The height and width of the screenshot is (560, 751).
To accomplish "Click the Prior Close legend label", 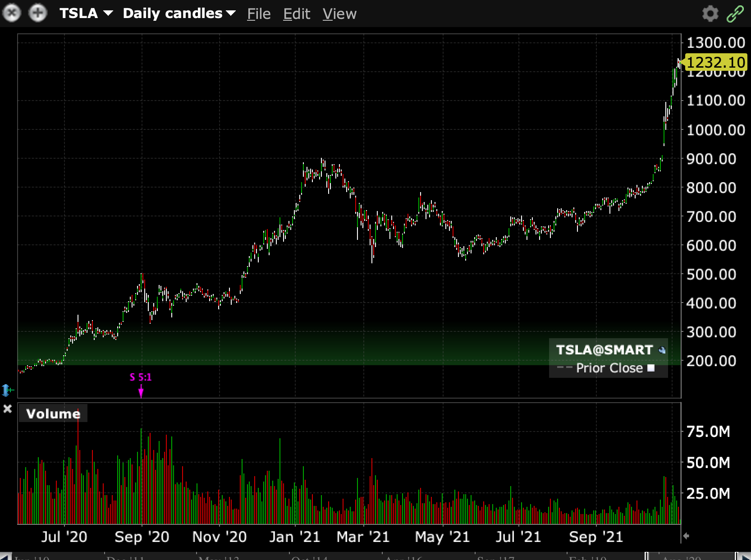I will pyautogui.click(x=609, y=368).
